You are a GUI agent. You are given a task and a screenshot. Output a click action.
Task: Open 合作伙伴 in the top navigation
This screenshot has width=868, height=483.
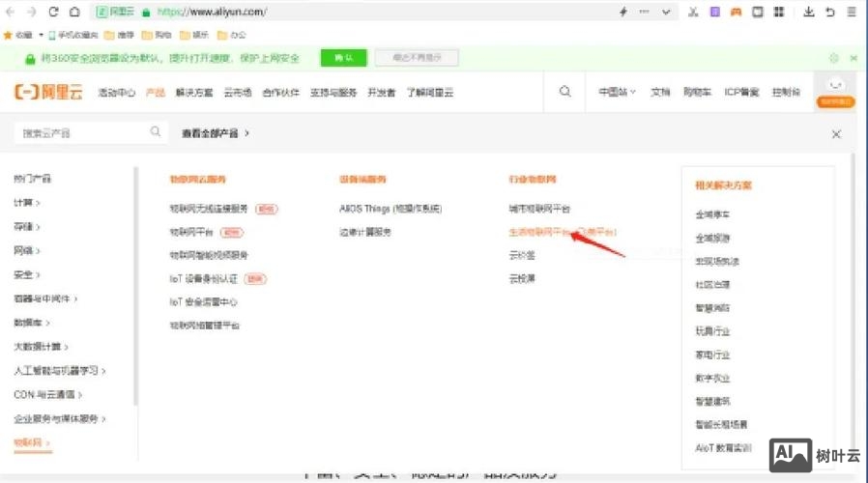click(x=280, y=93)
